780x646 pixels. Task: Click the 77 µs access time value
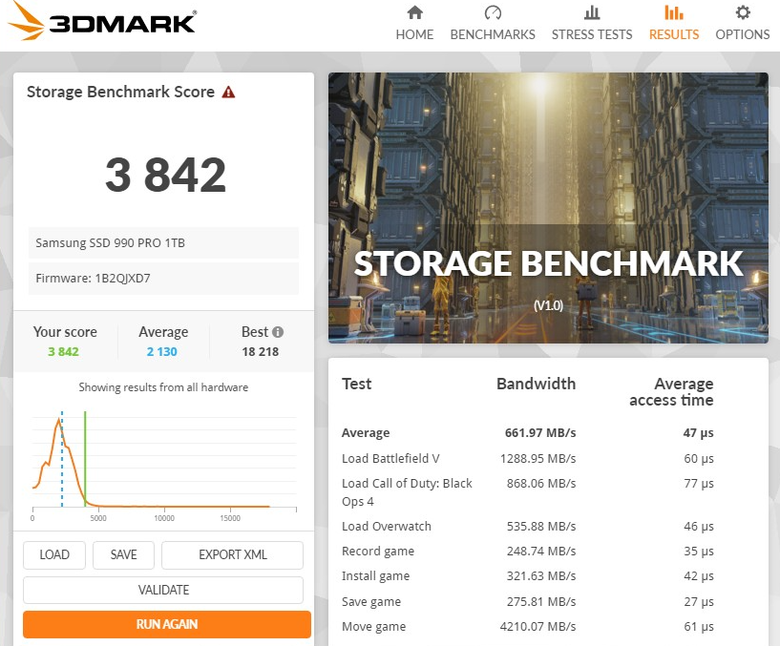pos(698,483)
